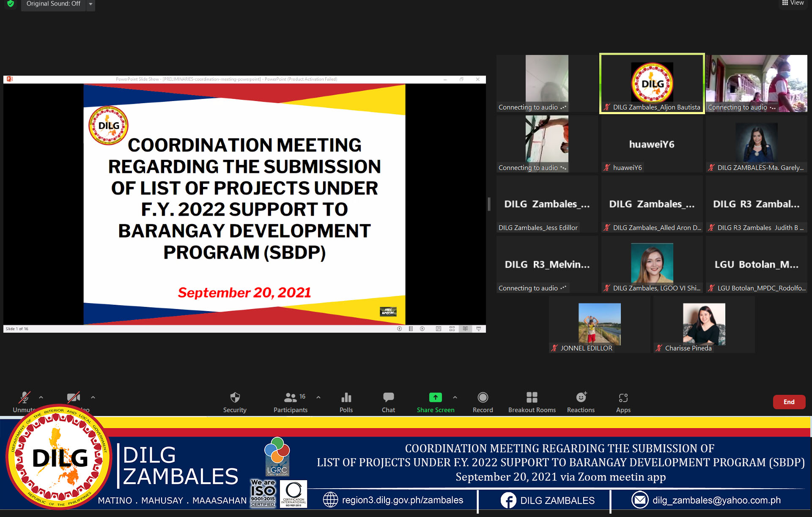Select DILG Zambales_Jess Edillor tile

(x=547, y=204)
